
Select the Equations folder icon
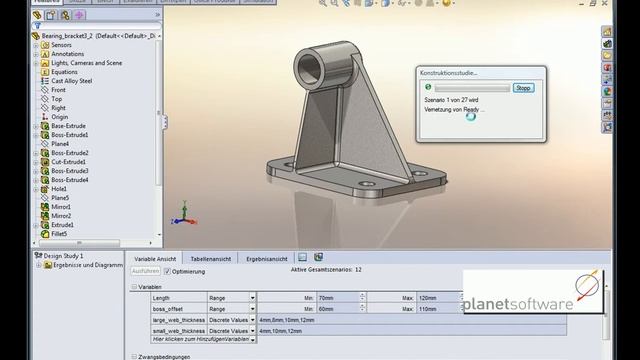tap(45, 72)
